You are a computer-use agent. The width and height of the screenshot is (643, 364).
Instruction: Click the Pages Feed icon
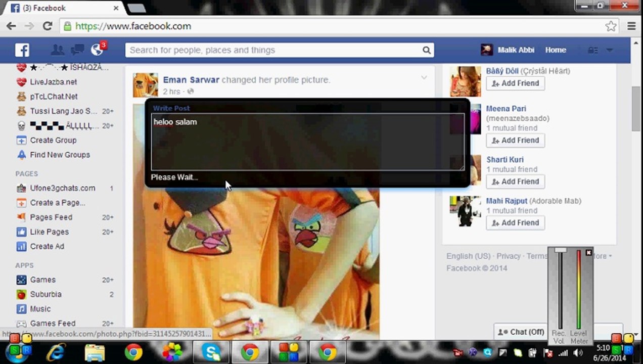click(x=21, y=217)
